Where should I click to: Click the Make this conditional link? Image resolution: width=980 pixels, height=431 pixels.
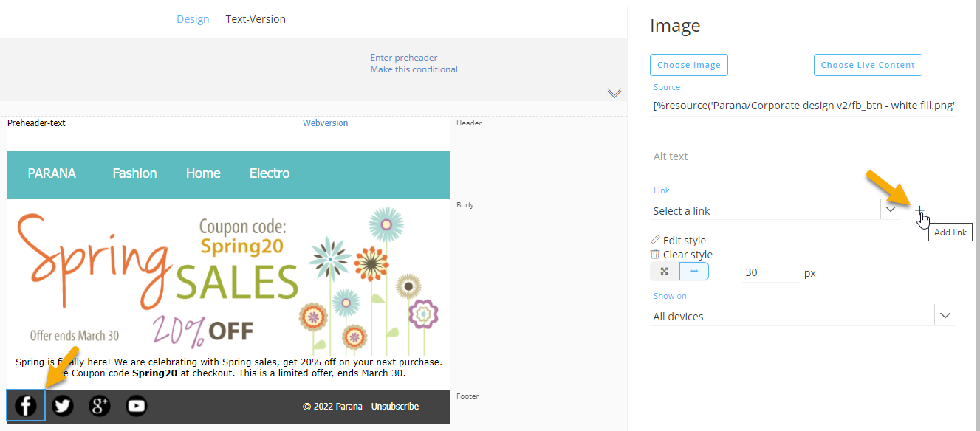(414, 69)
